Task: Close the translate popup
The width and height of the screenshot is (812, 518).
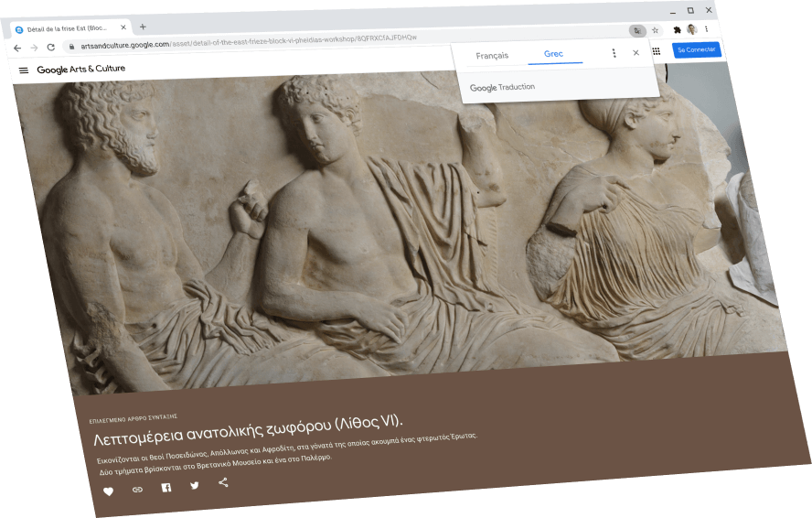Action: [636, 53]
